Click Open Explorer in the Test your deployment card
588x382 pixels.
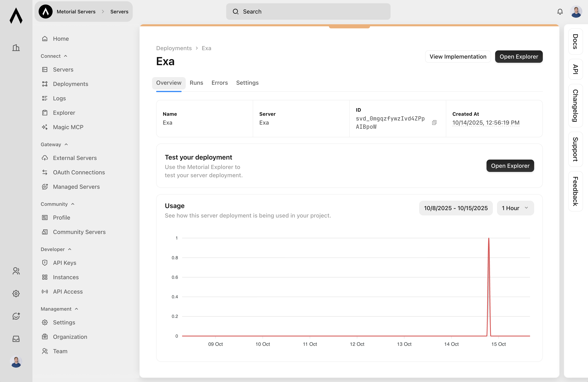510,166
